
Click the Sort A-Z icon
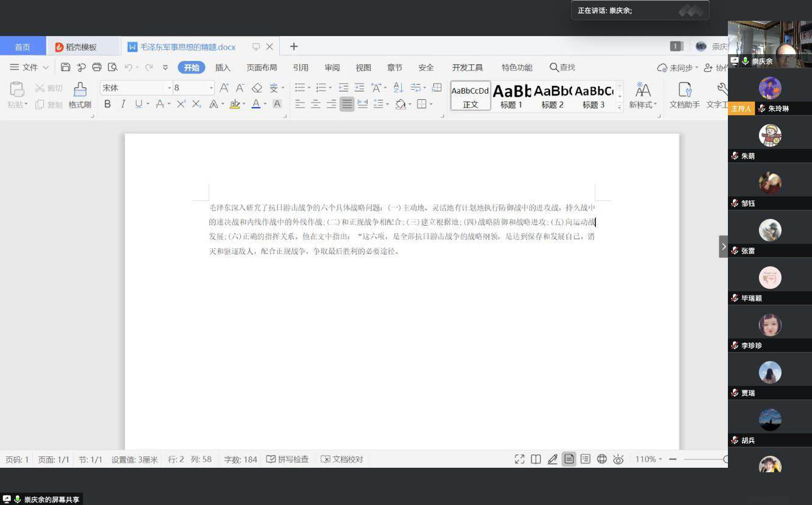tap(398, 88)
